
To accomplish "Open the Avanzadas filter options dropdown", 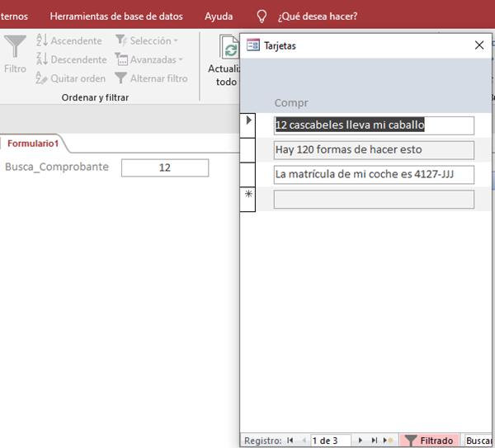I will tap(148, 59).
